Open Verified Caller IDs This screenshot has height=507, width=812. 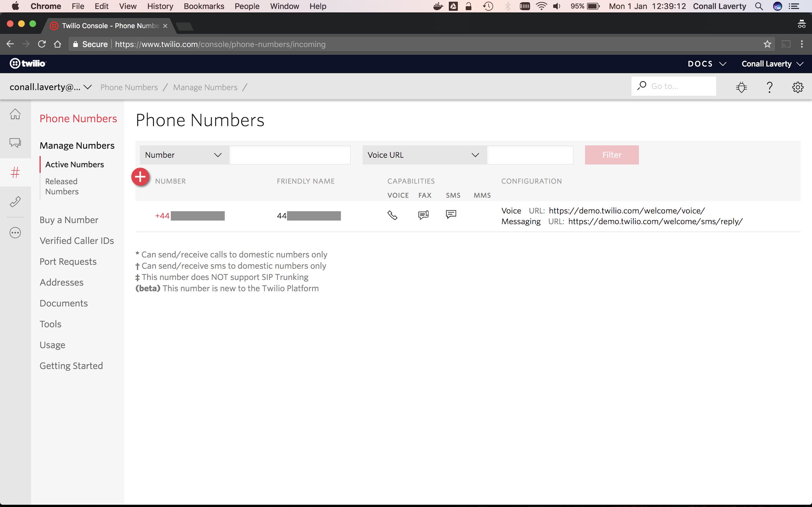(77, 241)
